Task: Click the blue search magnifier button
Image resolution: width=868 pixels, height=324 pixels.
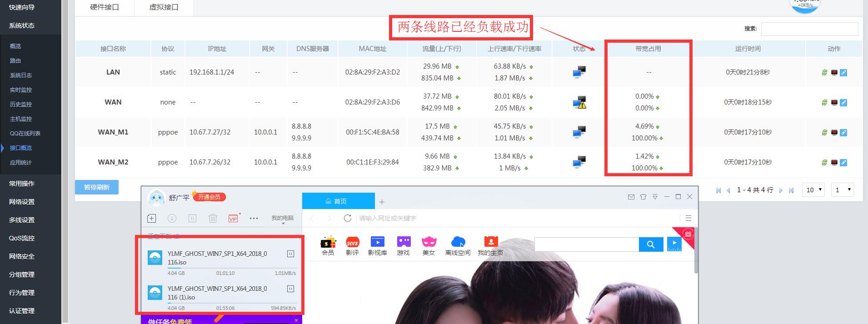Action: [x=651, y=244]
